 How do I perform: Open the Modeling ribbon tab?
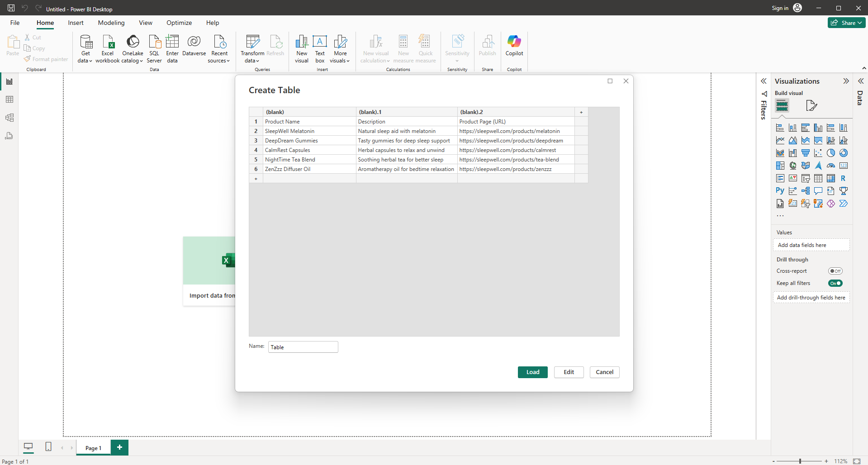click(111, 23)
